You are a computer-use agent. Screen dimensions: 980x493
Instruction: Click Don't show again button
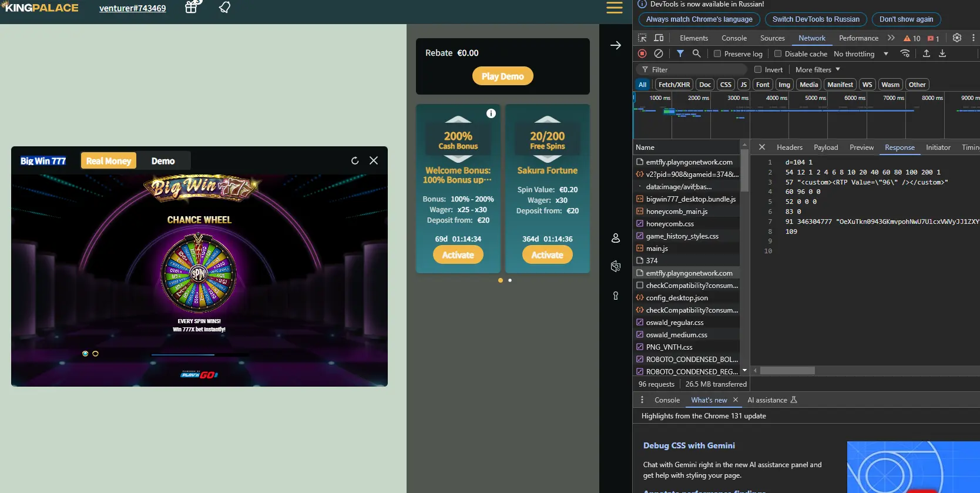(907, 19)
